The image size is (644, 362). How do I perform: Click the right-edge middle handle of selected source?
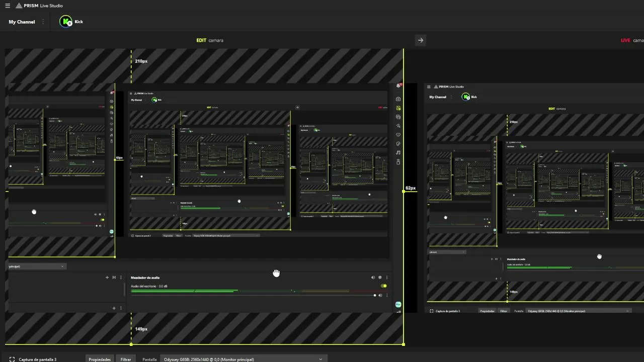coord(404,192)
